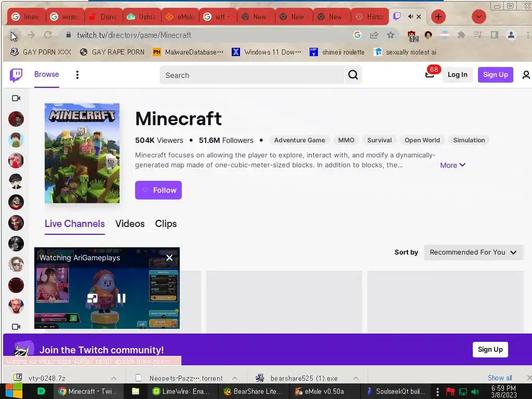Open the Windows 11 Dow… bookmark
532x399 pixels.
tap(267, 52)
